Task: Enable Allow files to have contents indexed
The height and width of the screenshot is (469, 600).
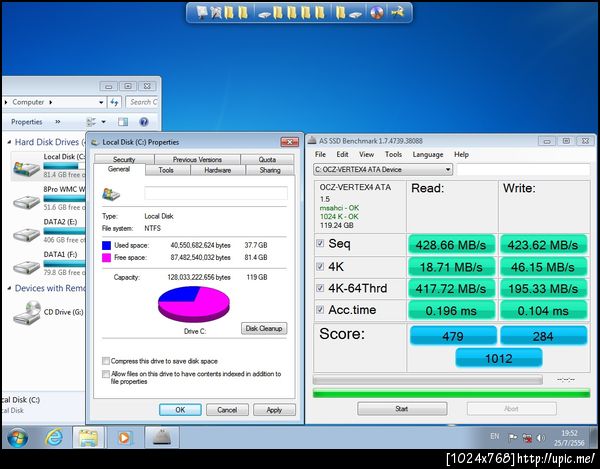Action: coord(106,374)
